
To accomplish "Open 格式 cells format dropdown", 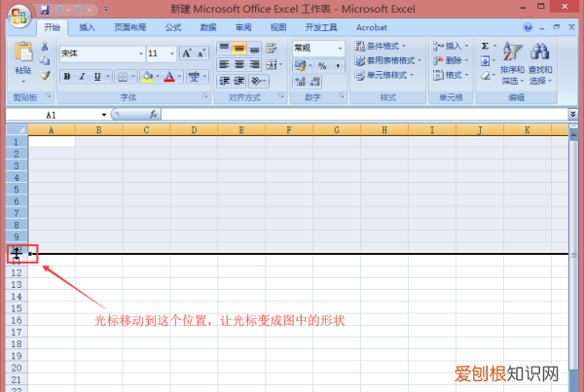I will [451, 75].
